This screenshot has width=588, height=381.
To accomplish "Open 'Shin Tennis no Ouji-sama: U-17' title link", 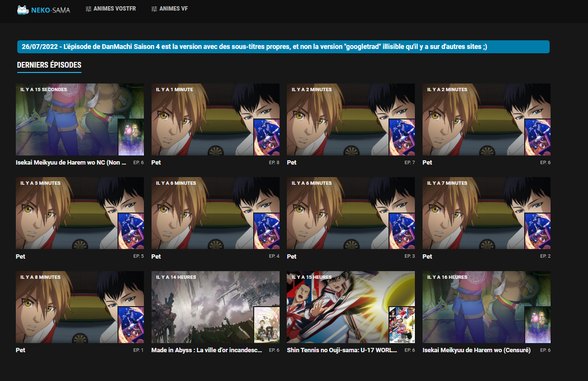I will (x=342, y=350).
